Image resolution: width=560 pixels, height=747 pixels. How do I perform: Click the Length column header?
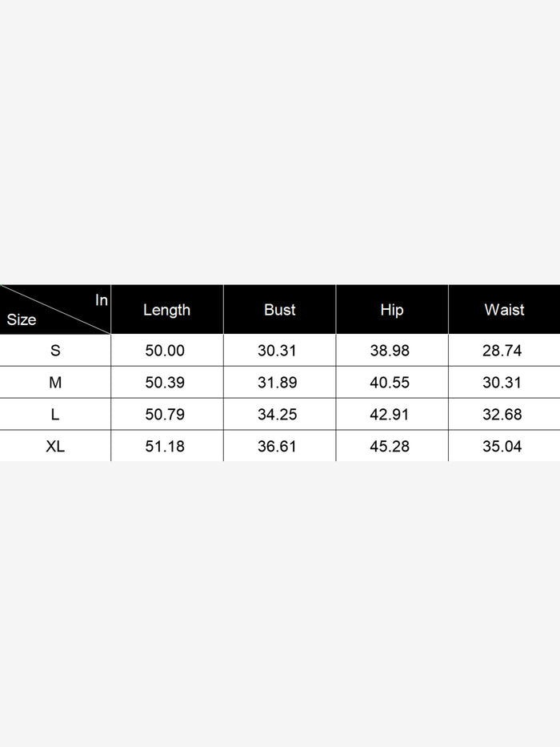pyautogui.click(x=166, y=310)
